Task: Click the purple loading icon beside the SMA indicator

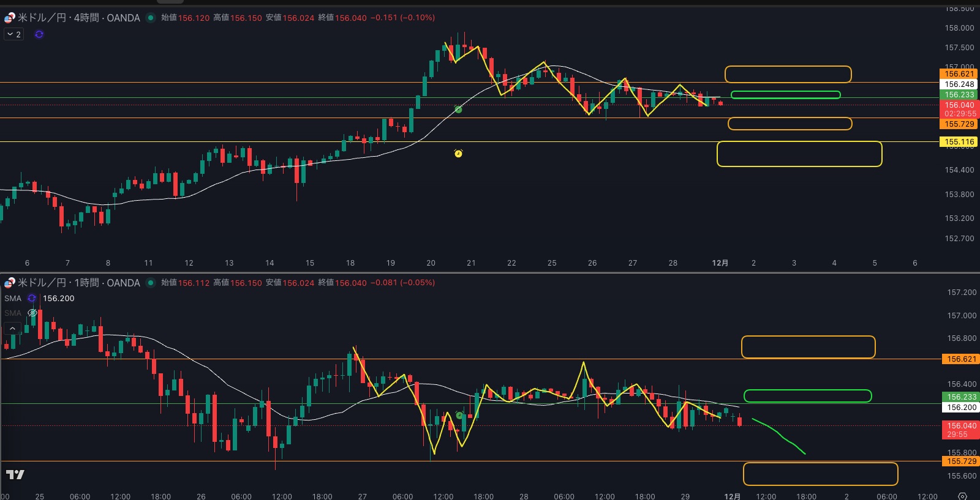Action: [x=32, y=298]
